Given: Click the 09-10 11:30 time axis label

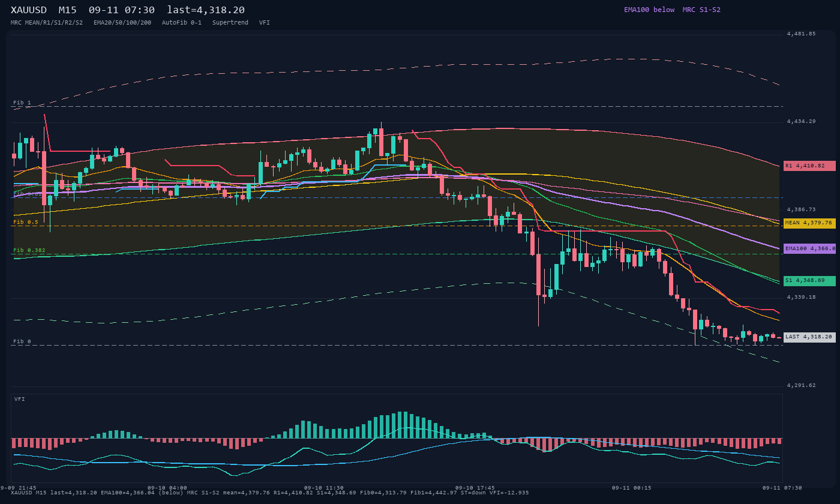Looking at the screenshot, I should (324, 488).
